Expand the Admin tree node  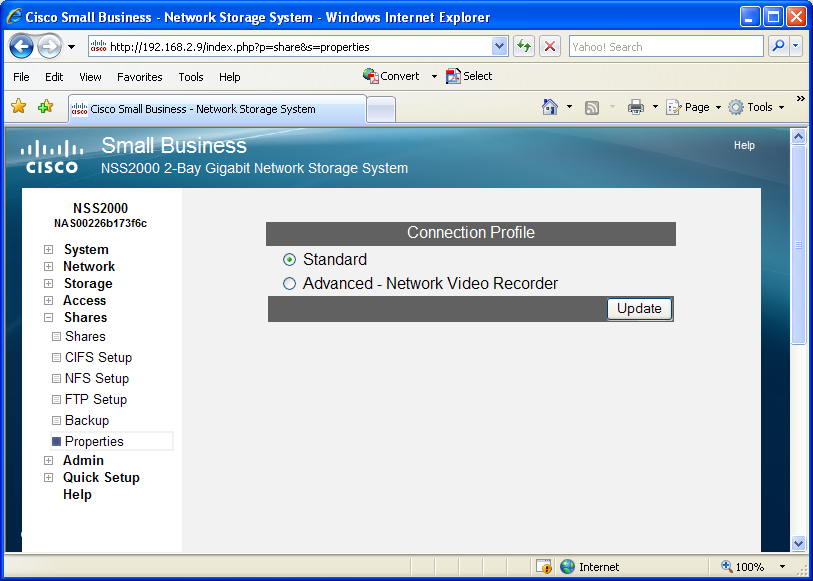(x=48, y=461)
